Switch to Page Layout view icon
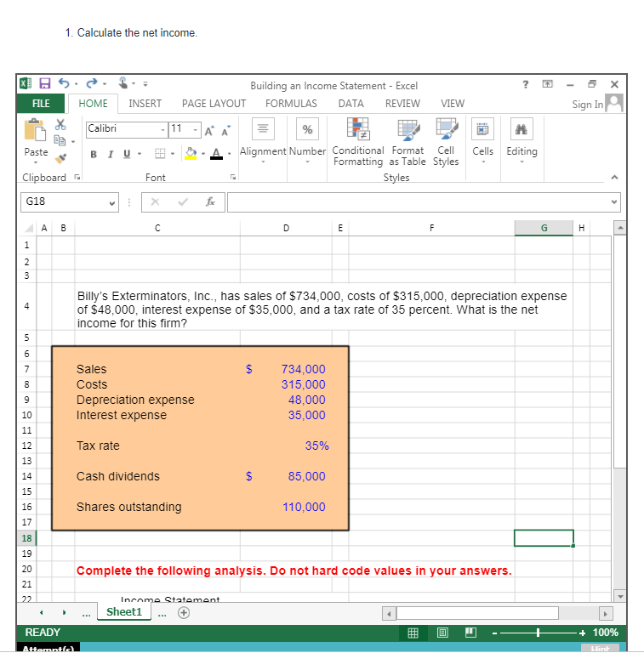Viewport: 644px width, 653px height. click(442, 633)
